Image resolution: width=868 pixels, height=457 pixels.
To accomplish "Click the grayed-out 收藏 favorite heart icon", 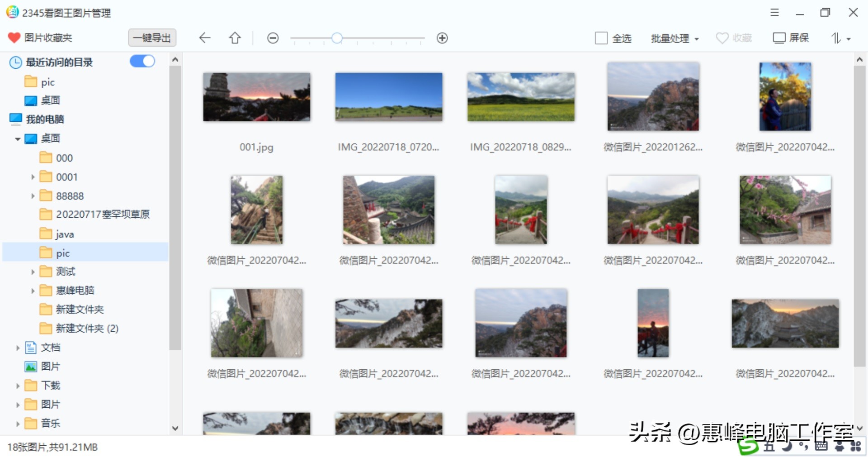I will coord(722,38).
